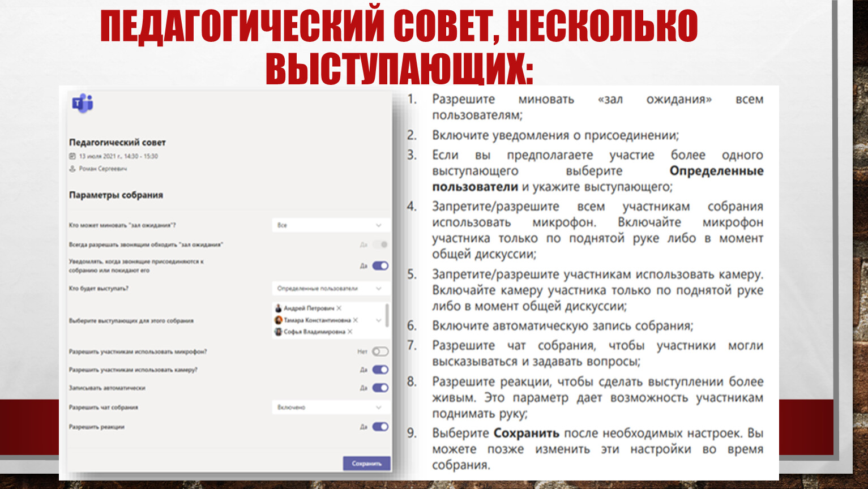The height and width of the screenshot is (489, 868).
Task: Click label 'Разрешить участникам использовать камеру?'
Action: (133, 370)
